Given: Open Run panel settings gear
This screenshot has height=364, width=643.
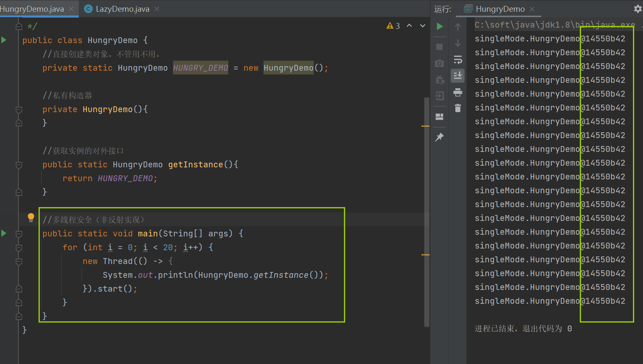Looking at the screenshot, I should coord(638,9).
